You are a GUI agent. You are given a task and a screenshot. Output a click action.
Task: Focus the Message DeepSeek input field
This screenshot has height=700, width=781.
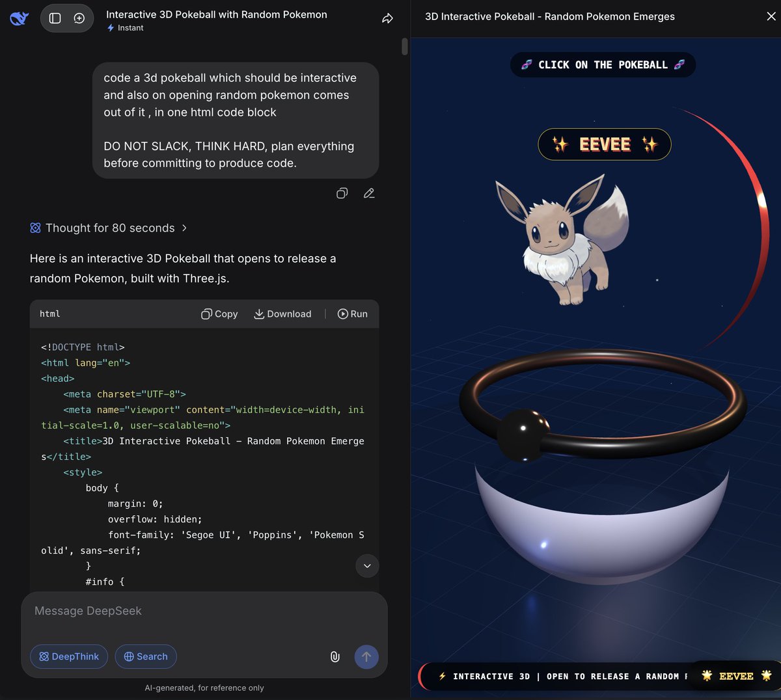coord(204,611)
